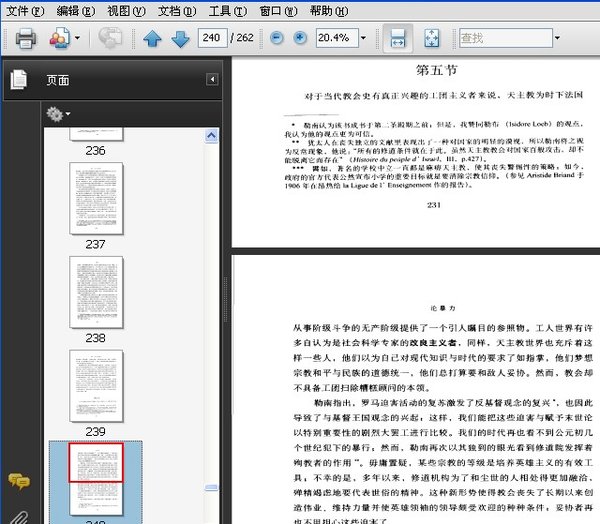Image resolution: width=600 pixels, height=524 pixels.
Task: Open the 文档(D) menu
Action: click(177, 11)
